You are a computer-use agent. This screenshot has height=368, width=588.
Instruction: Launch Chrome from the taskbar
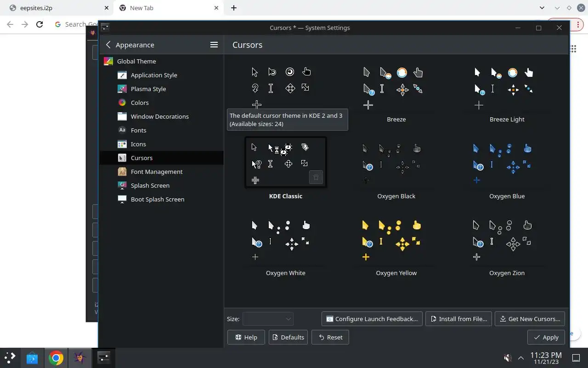pyautogui.click(x=56, y=357)
